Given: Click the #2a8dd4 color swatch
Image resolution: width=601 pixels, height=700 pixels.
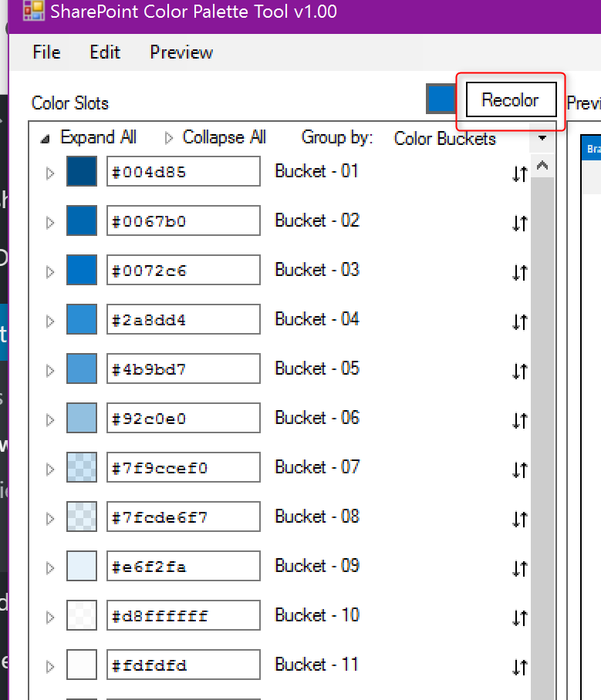Looking at the screenshot, I should (x=82, y=319).
